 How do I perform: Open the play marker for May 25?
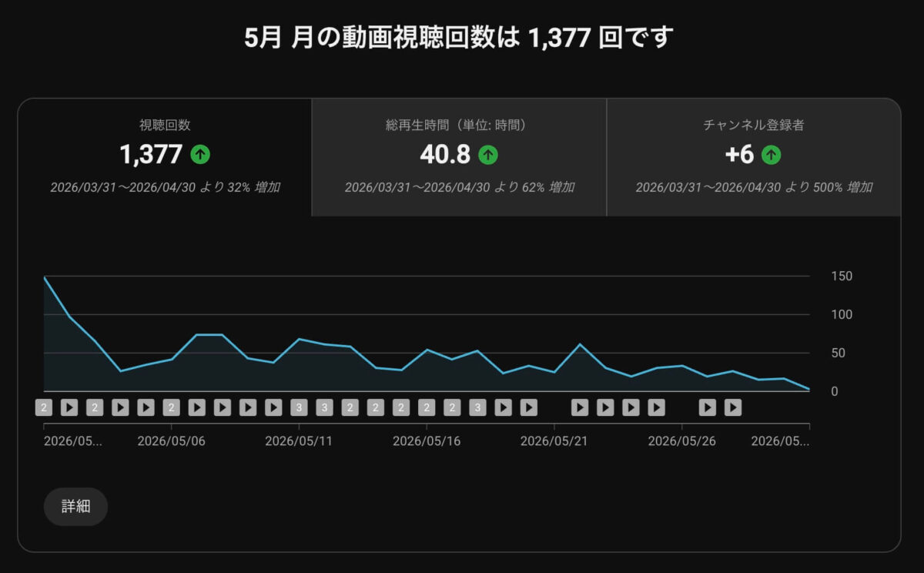[656, 407]
